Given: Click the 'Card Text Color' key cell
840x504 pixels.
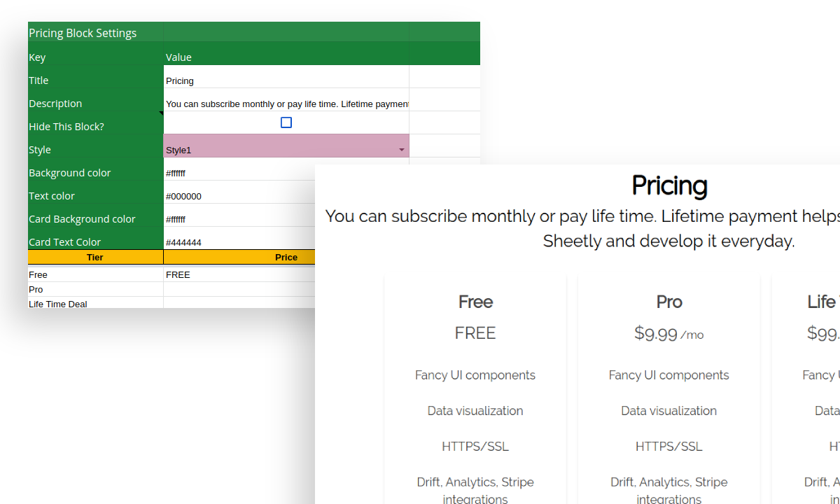Looking at the screenshot, I should [96, 239].
